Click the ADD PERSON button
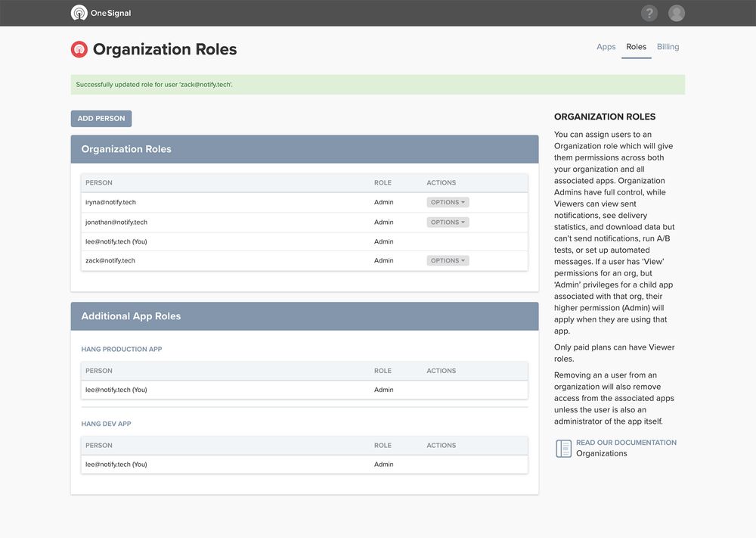This screenshot has height=538, width=756. (101, 118)
